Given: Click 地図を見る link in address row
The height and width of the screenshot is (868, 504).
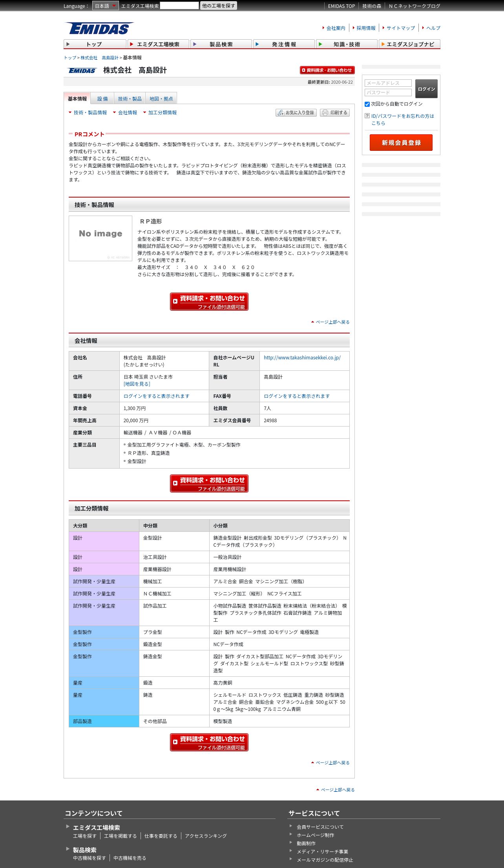Looking at the screenshot, I should [137, 384].
